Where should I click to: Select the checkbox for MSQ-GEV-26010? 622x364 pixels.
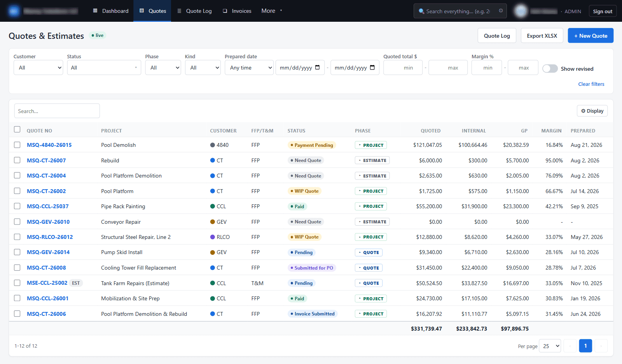17,221
